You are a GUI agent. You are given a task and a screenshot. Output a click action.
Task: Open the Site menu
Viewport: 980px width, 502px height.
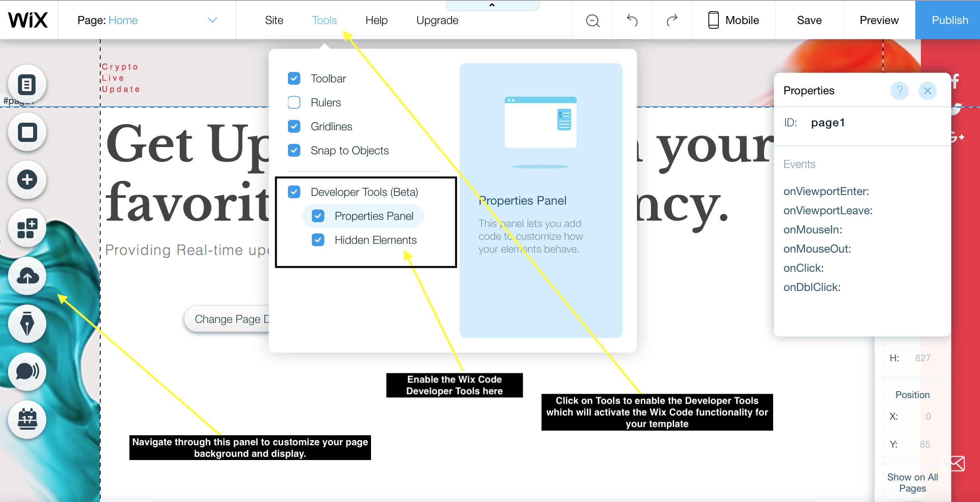pyautogui.click(x=274, y=20)
